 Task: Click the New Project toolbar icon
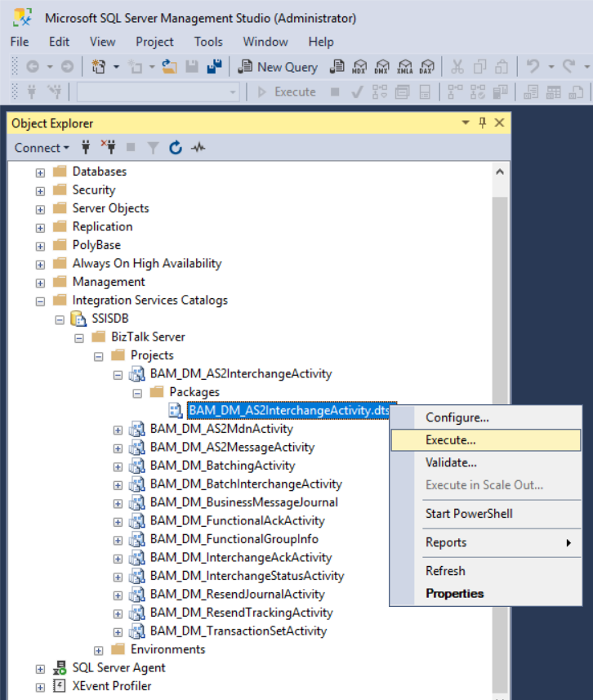point(99,67)
